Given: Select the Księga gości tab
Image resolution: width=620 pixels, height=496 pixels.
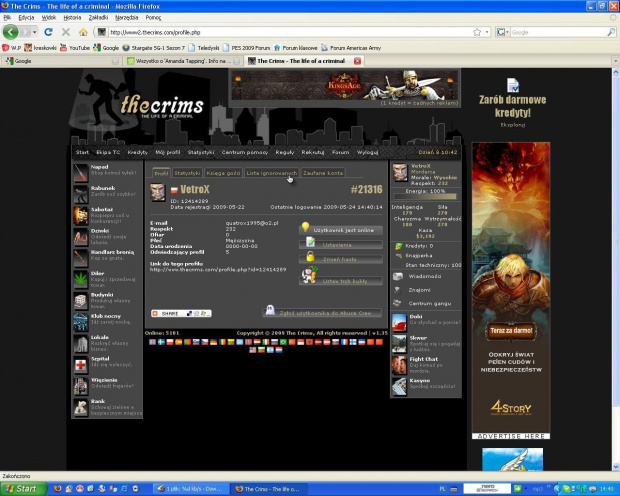Looking at the screenshot, I should click(223, 173).
